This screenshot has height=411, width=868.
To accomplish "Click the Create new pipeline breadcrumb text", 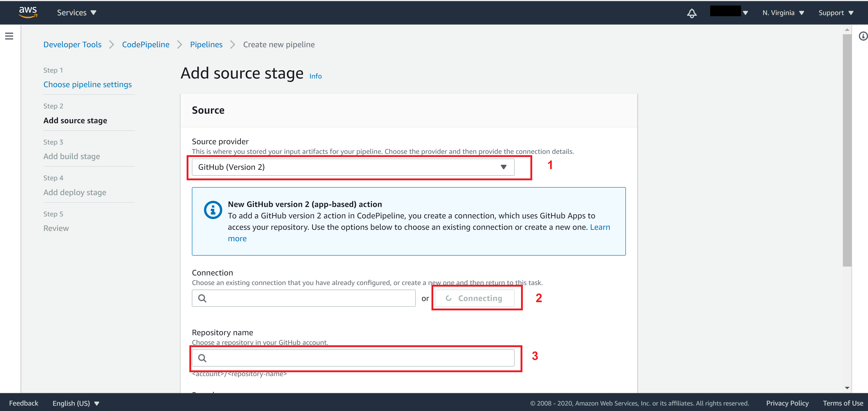I will pos(279,45).
